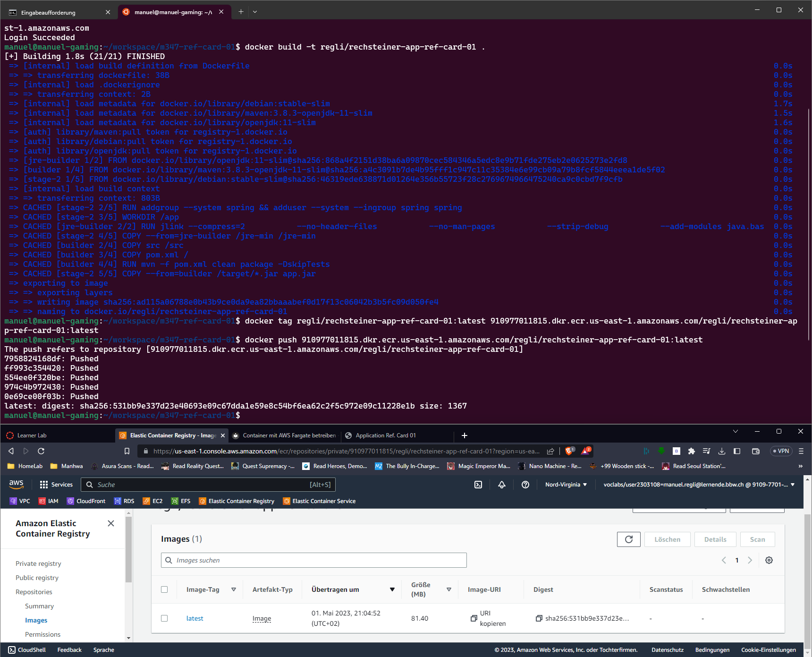Open the 'latest' image tag link
Image resolution: width=812 pixels, height=657 pixels.
(x=195, y=618)
